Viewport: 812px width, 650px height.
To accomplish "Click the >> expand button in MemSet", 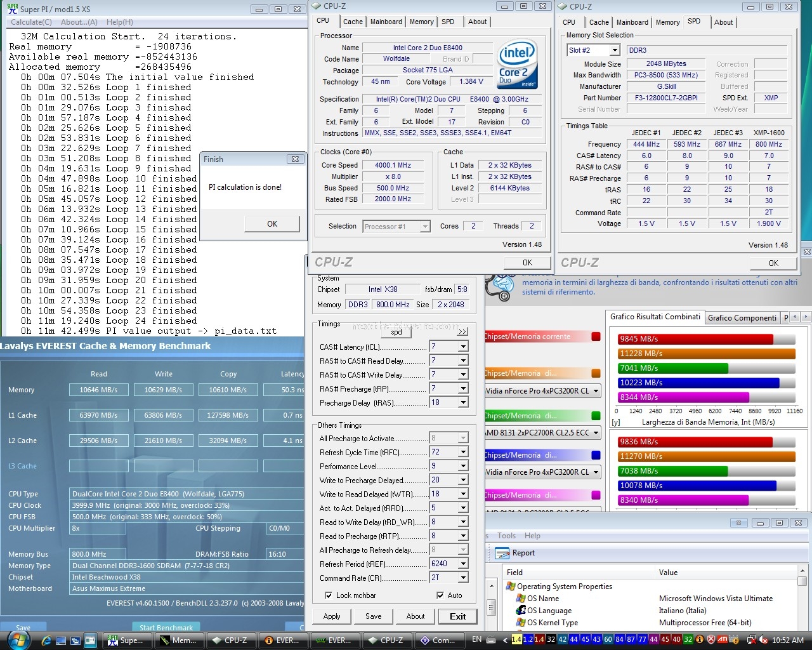I will (x=462, y=331).
